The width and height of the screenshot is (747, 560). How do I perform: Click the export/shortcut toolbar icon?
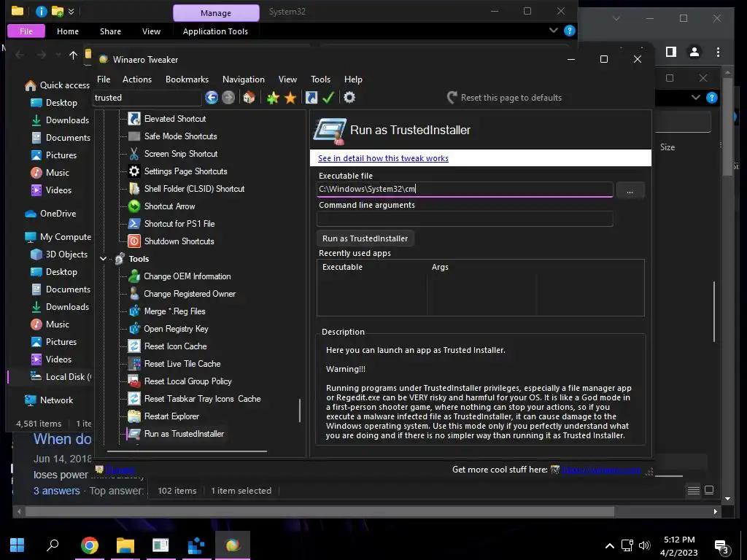tap(311, 98)
